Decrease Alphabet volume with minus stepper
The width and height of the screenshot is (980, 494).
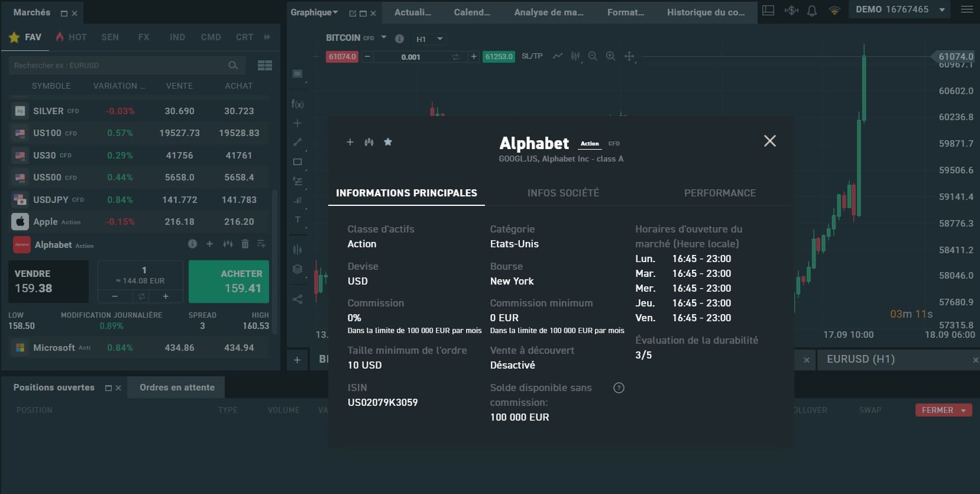115,296
